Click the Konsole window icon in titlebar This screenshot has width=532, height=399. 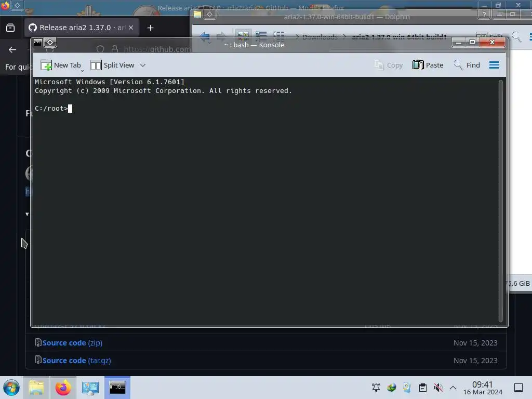(x=37, y=43)
